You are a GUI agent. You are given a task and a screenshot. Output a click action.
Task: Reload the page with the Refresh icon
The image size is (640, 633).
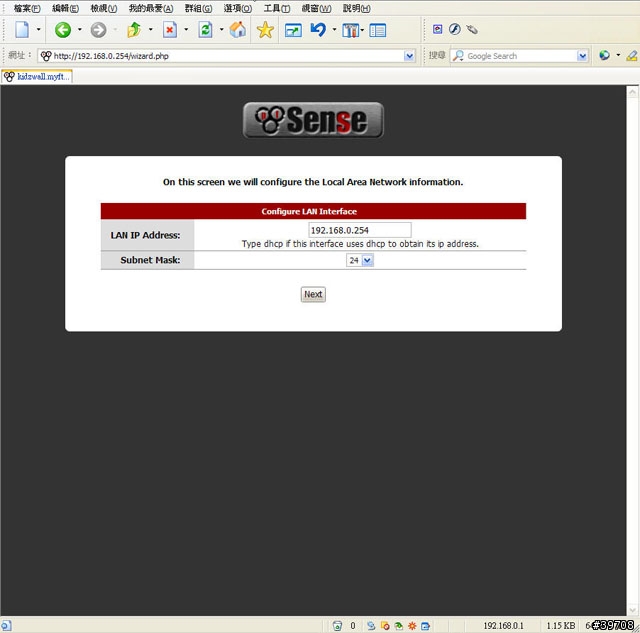[205, 30]
